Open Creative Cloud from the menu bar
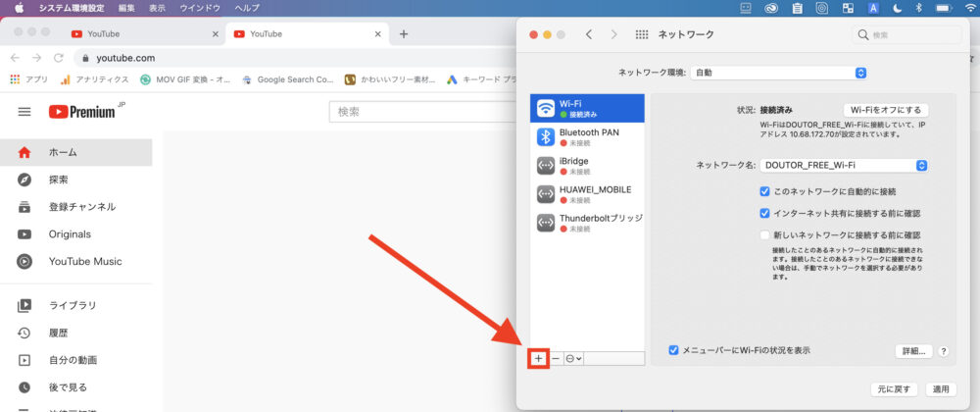This screenshot has height=412, width=980. [x=771, y=8]
